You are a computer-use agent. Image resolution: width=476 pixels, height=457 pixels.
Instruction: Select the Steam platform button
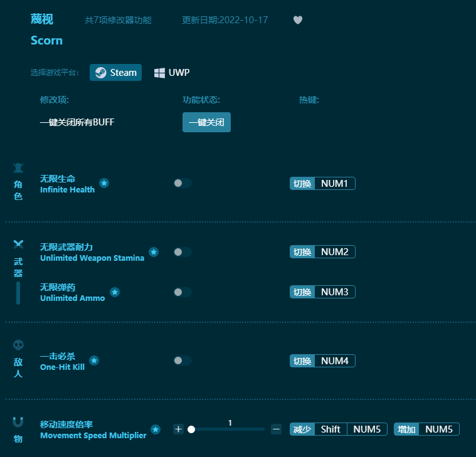[115, 73]
